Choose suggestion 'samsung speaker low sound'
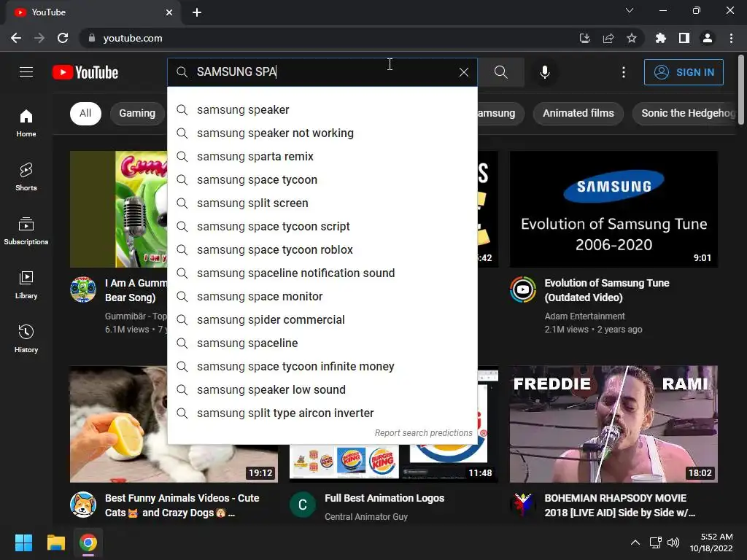747x560 pixels. coord(322,389)
